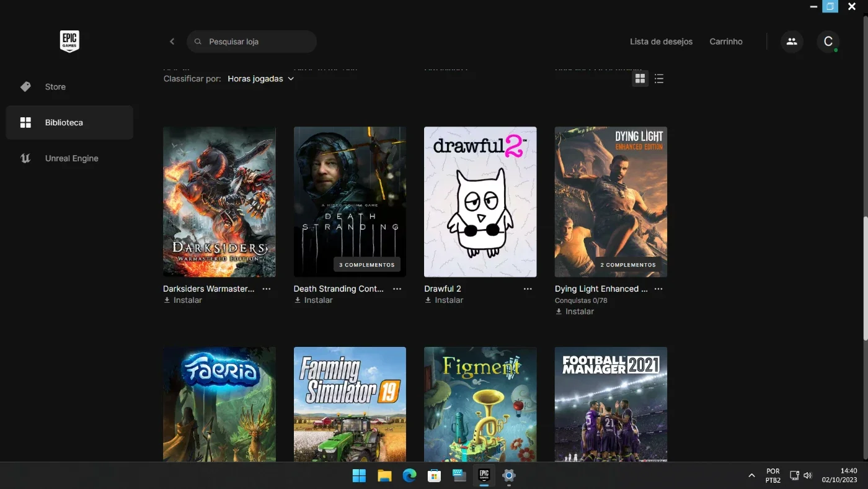868x489 pixels.
Task: Click the Pesquisar loja search field
Action: pos(252,42)
